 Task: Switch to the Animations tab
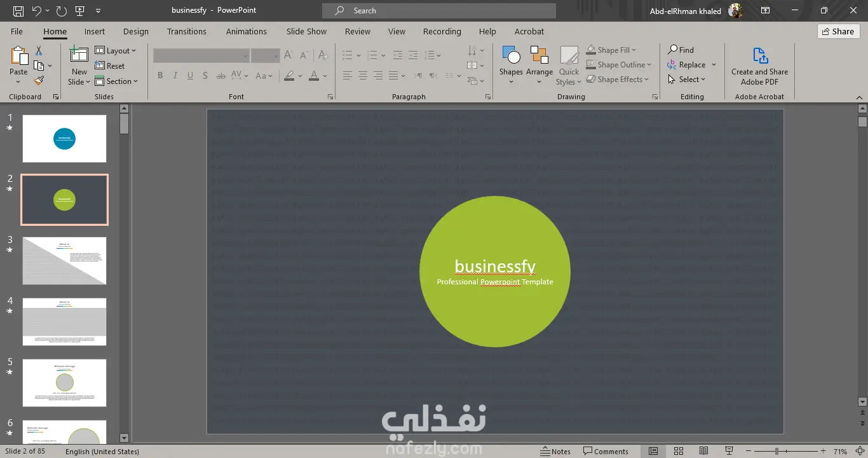click(247, 31)
